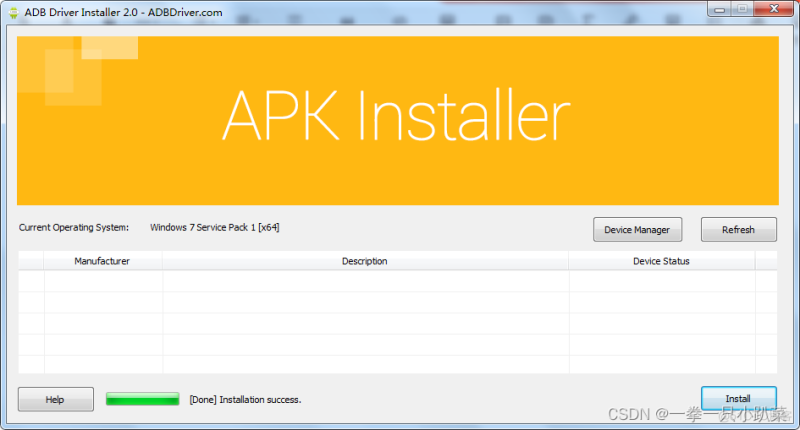Click the APK Installer banner
Screen dimensions: 800x430
[397, 121]
